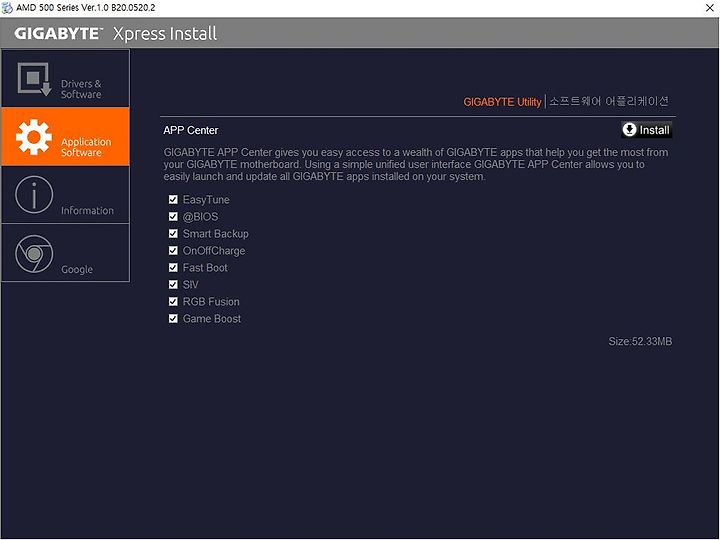This screenshot has height=540, width=720.
Task: Select the Drivers & Software menu label
Action: 81,89
